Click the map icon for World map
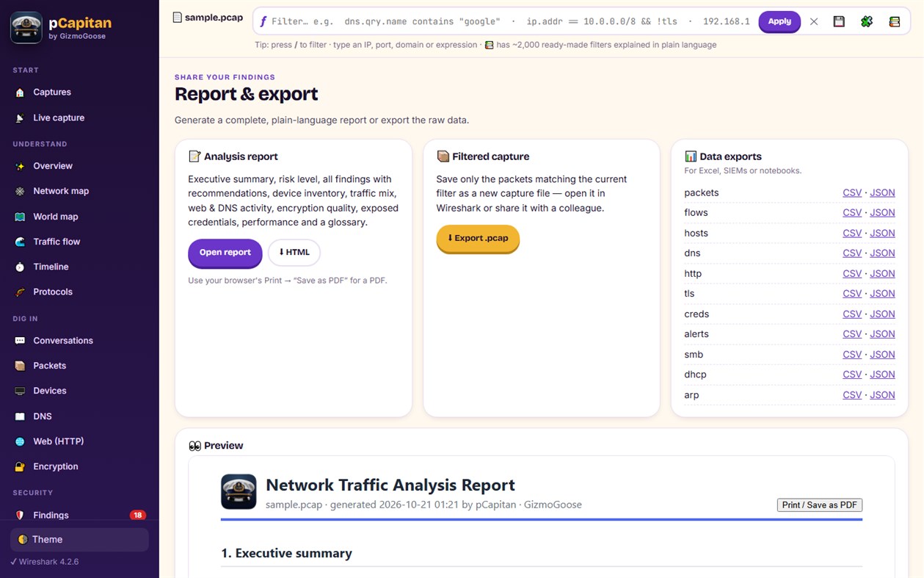Screen dimensions: 924x578 (x=20, y=217)
